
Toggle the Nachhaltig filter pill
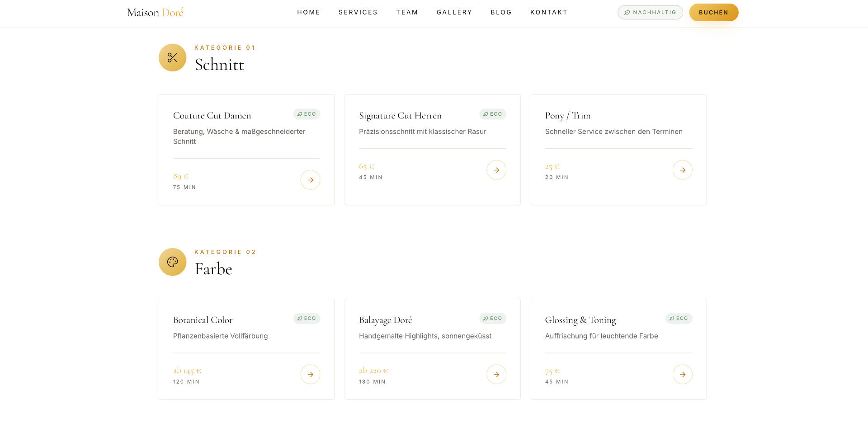click(x=650, y=12)
